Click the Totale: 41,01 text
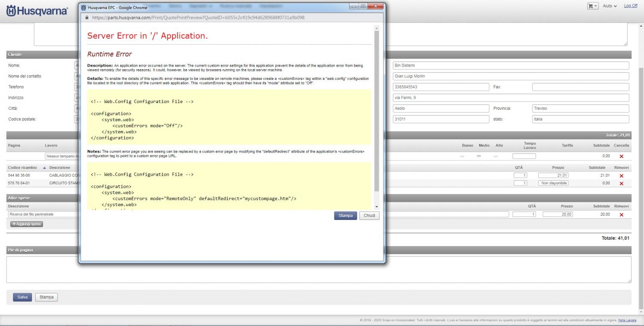The width and height of the screenshot is (644, 326). [615, 238]
